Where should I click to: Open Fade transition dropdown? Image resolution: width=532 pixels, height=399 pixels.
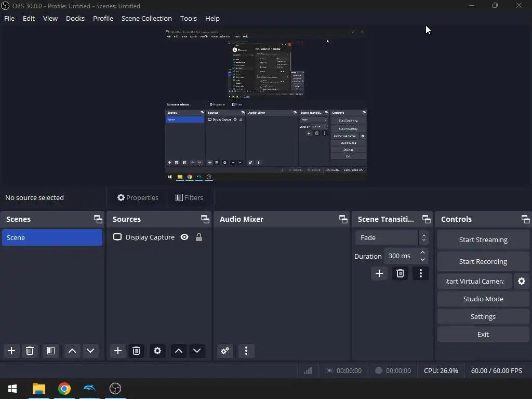392,237
